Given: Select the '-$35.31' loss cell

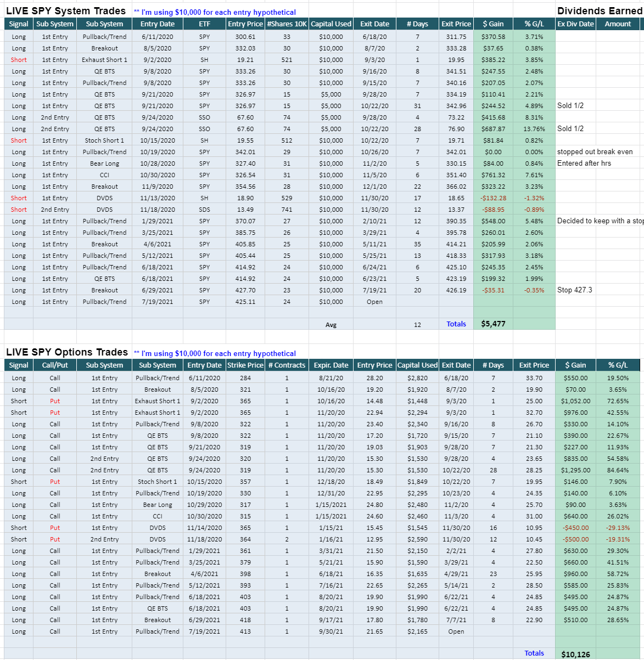Looking at the screenshot, I should coord(493,290).
